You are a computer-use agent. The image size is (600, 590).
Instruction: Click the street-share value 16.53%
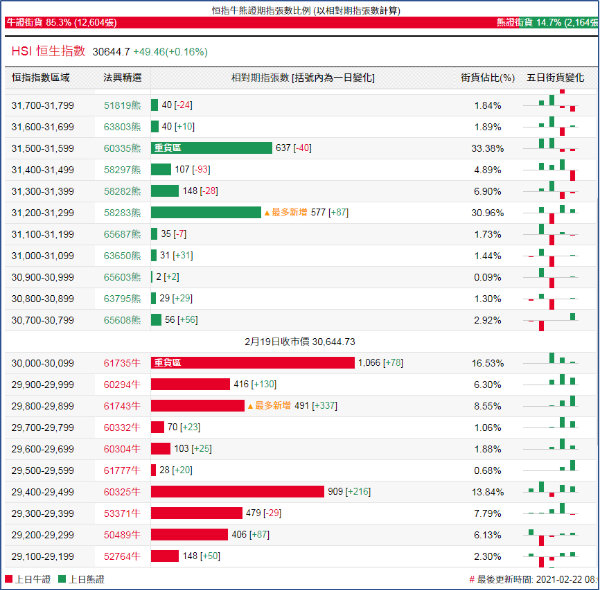click(x=488, y=363)
